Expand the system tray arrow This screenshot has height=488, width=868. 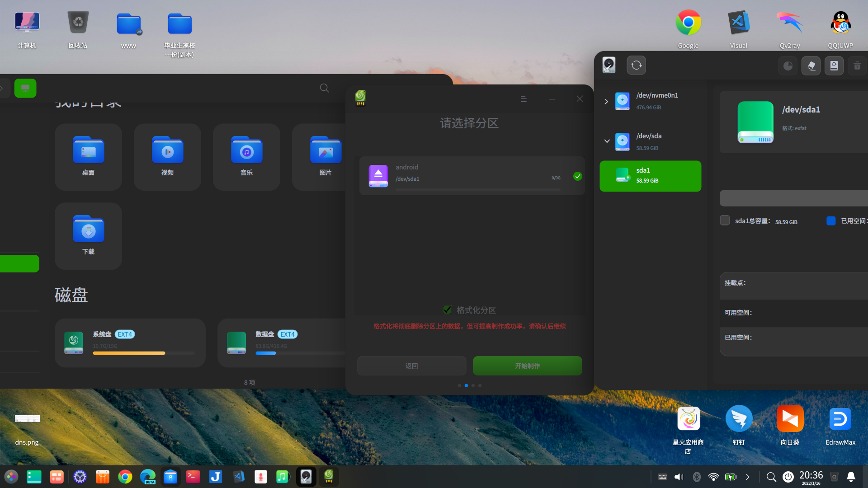(748, 477)
